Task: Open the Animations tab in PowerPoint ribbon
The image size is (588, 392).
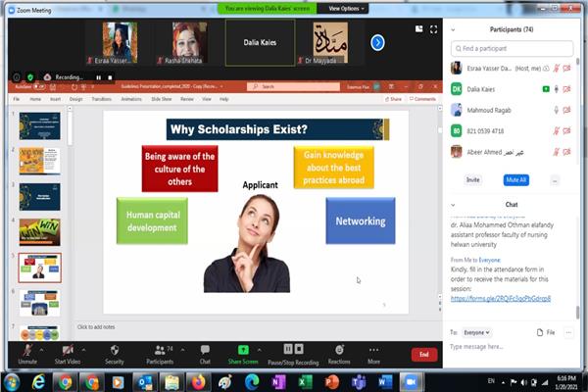Action: click(x=130, y=99)
